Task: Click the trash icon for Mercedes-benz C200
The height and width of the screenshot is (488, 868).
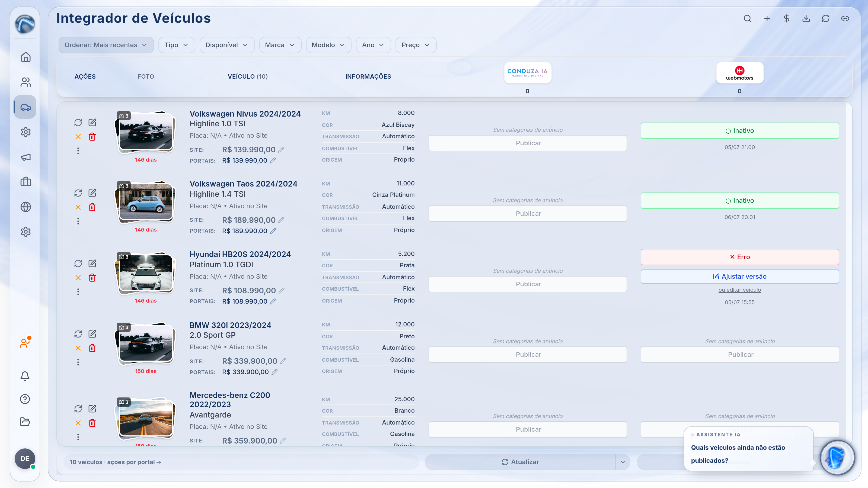Action: (92, 423)
